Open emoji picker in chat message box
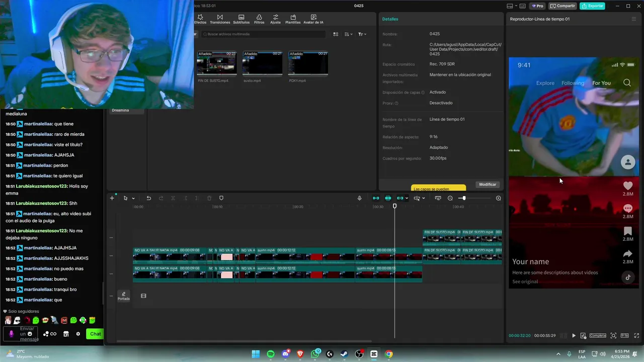This screenshot has width=644, height=362. coord(30,334)
